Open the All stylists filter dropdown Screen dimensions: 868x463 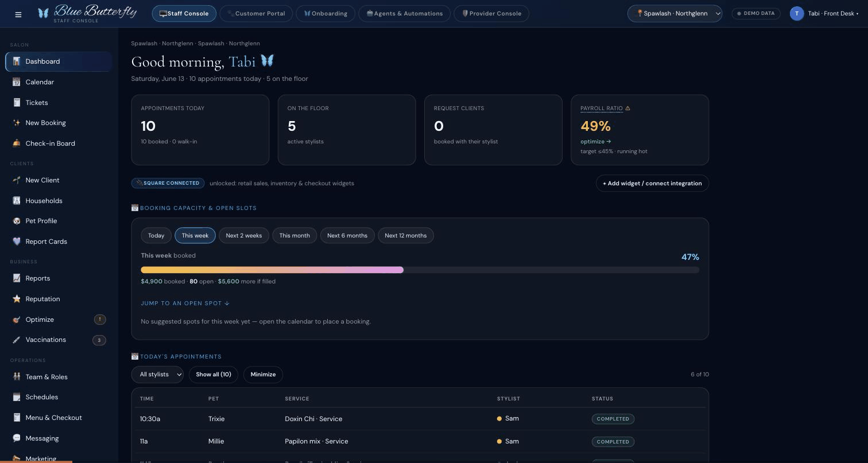[x=158, y=375]
